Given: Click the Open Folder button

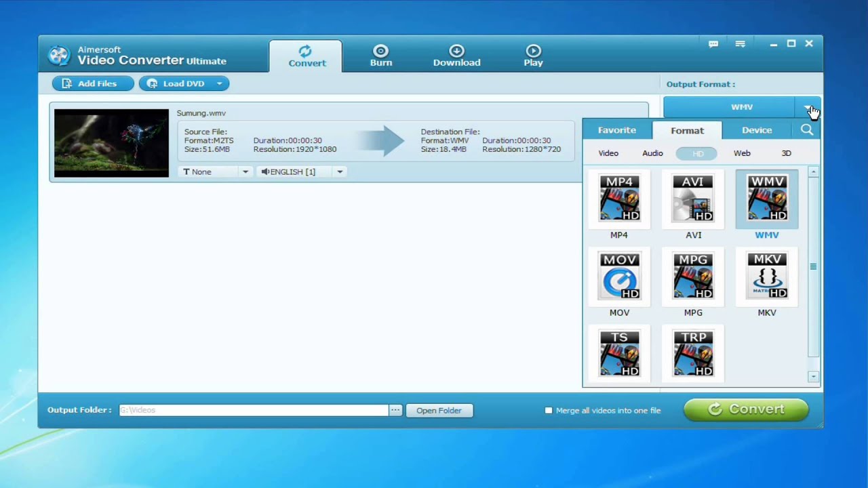Looking at the screenshot, I should (439, 410).
